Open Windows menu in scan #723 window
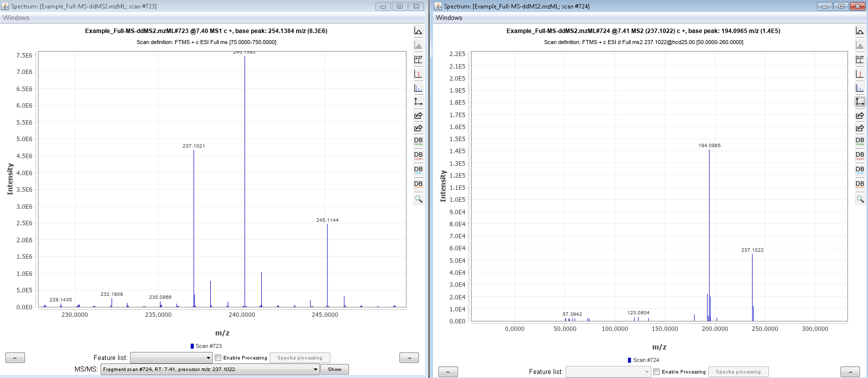868x378 pixels. coord(16,18)
